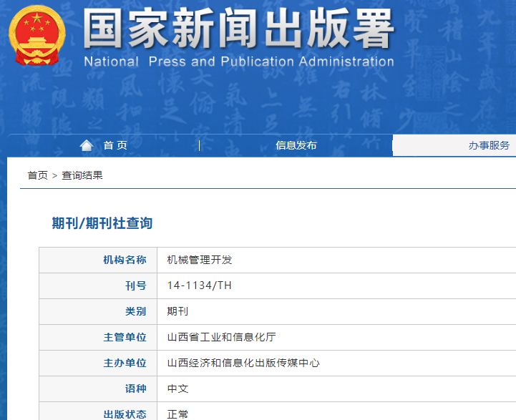Click the house icon beside 首页
Screen dimensions: 516x420
tap(87, 145)
